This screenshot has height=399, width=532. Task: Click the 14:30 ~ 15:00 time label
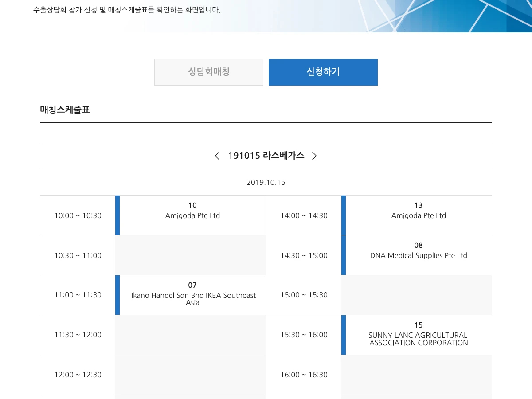[304, 255]
